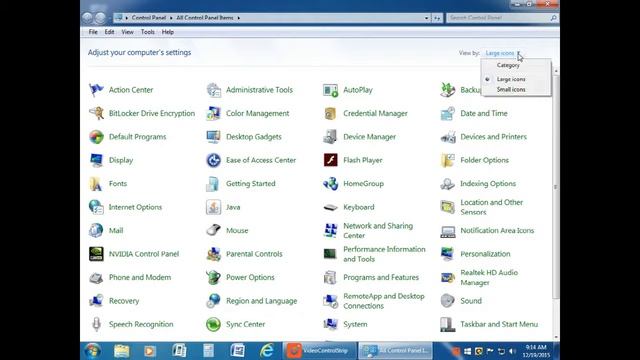Expand the arrow after Control Panel breadcrumb
The image size is (640, 360).
click(x=171, y=18)
